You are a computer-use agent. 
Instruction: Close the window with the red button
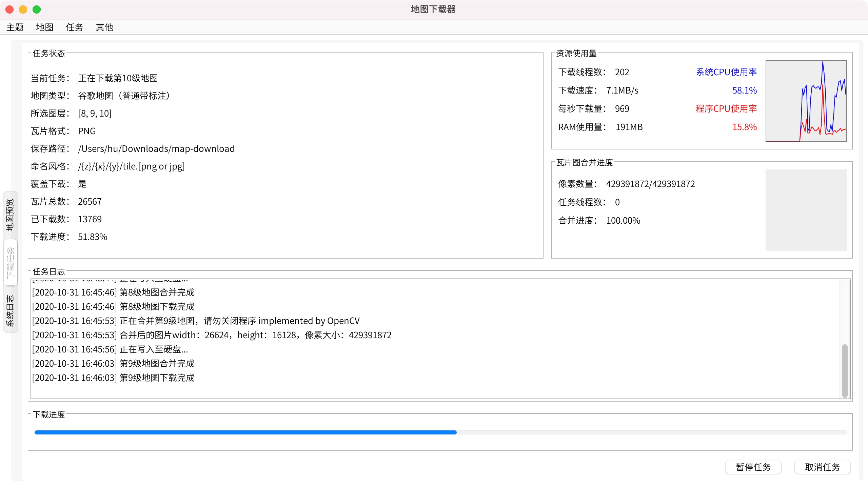pyautogui.click(x=9, y=9)
